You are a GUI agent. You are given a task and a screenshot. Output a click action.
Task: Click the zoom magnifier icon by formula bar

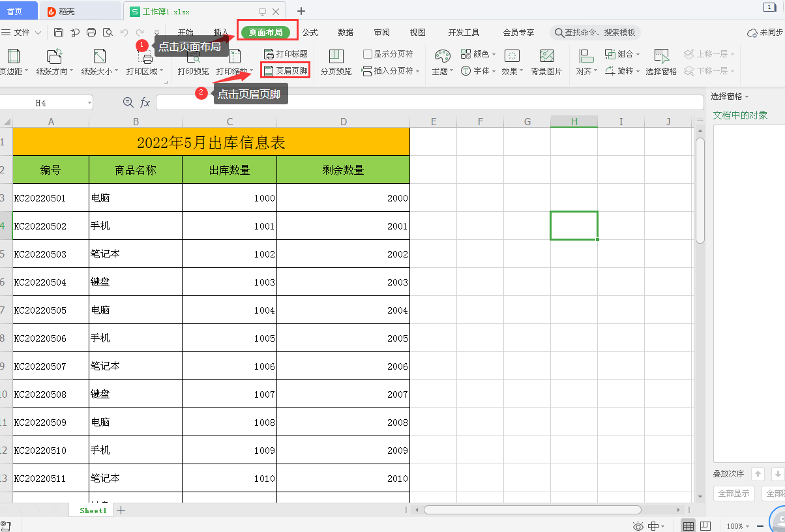tap(128, 102)
